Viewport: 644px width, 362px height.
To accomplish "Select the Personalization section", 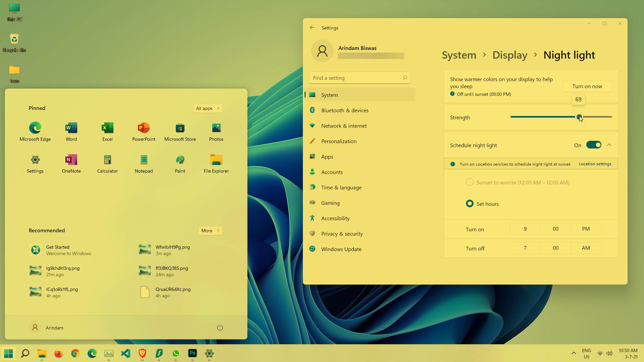I will pyautogui.click(x=339, y=141).
